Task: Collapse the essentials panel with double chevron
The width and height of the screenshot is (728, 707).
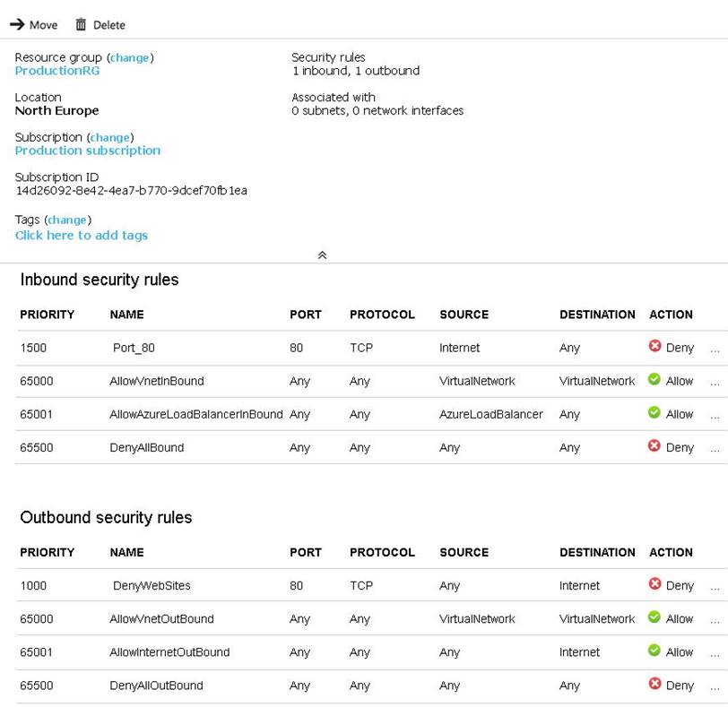Action: (322, 255)
